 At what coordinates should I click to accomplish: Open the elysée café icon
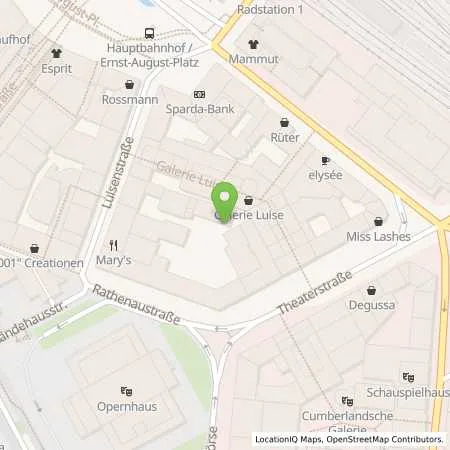325,161
